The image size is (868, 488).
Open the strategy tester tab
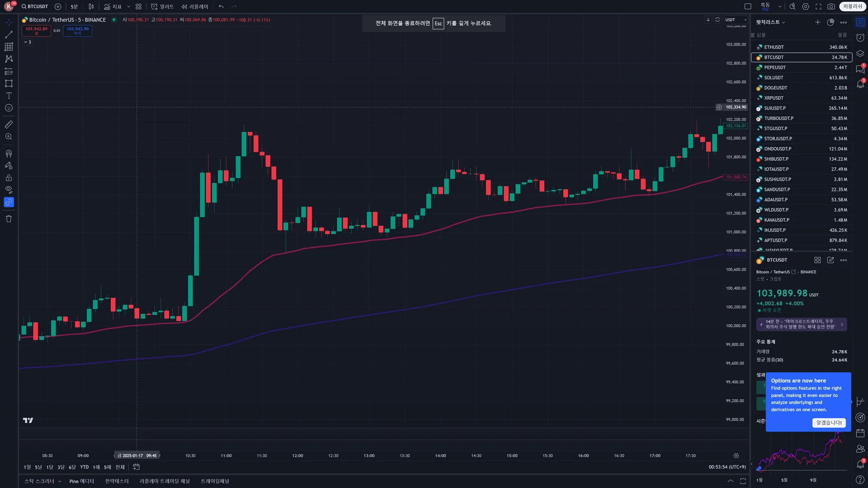[117, 481]
